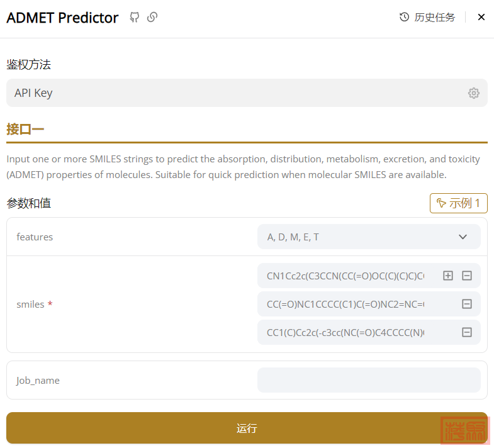Click the first smiles input starting CN1Cc2c
The height and width of the screenshot is (448, 494).
[345, 276]
